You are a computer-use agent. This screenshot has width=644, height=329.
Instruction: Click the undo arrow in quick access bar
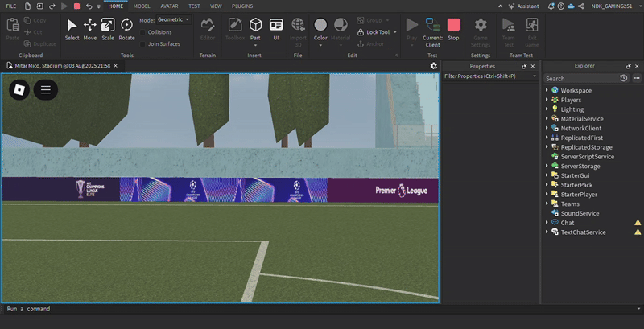(x=89, y=6)
